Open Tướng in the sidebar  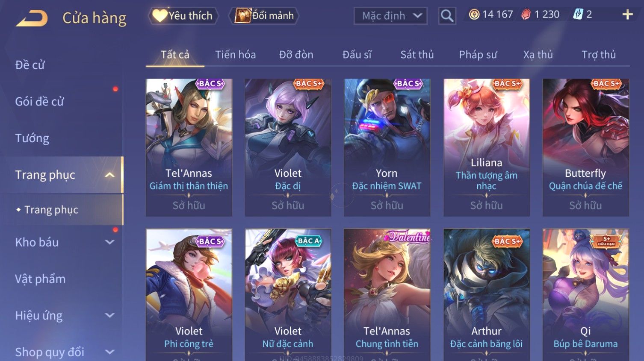32,138
